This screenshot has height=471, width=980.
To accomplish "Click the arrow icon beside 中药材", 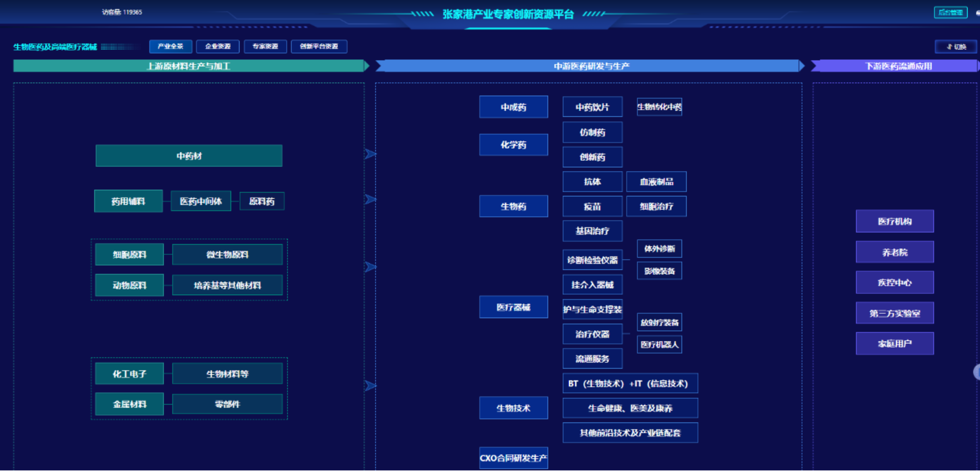I will [x=370, y=154].
